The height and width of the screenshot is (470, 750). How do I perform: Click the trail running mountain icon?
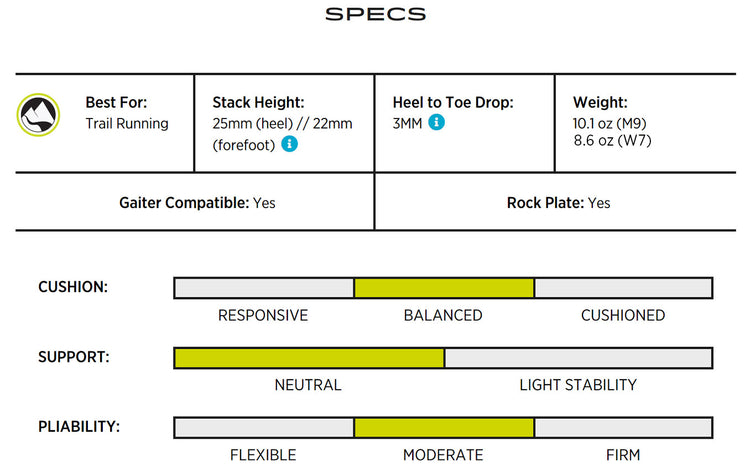pyautogui.click(x=38, y=115)
